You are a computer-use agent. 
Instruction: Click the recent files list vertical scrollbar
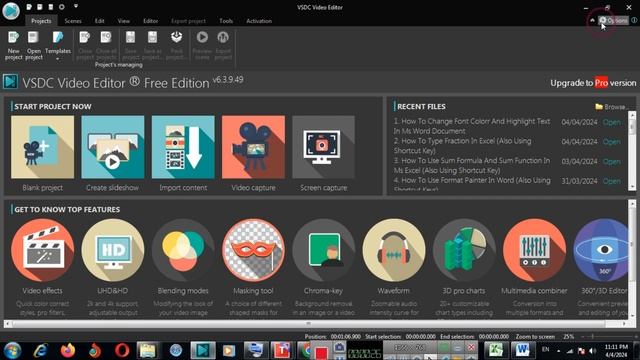pos(632,152)
